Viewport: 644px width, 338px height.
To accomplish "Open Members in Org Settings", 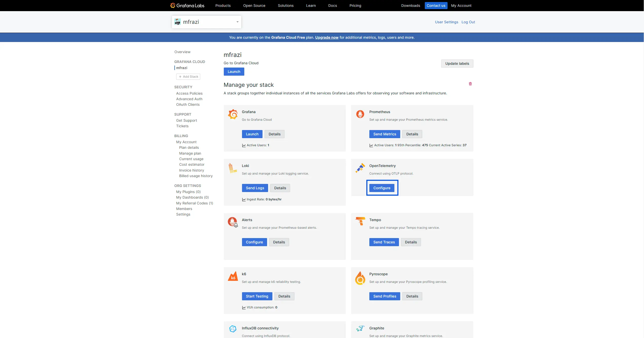I will [184, 209].
